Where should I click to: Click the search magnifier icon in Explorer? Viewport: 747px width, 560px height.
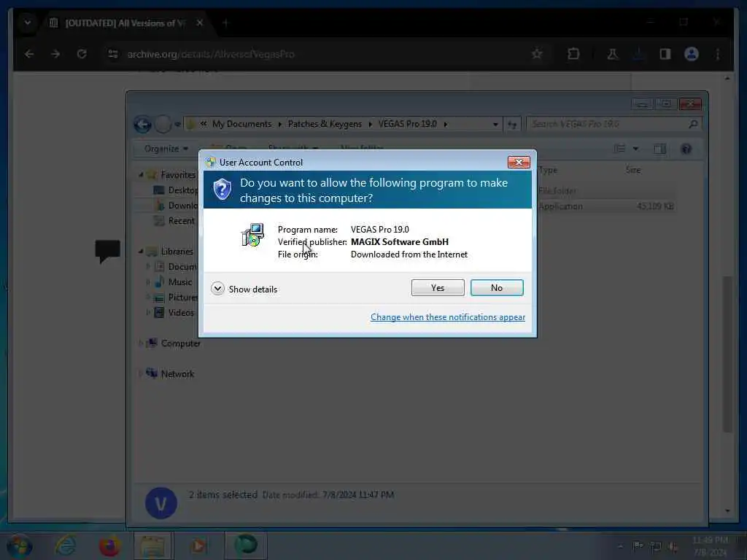(x=693, y=124)
